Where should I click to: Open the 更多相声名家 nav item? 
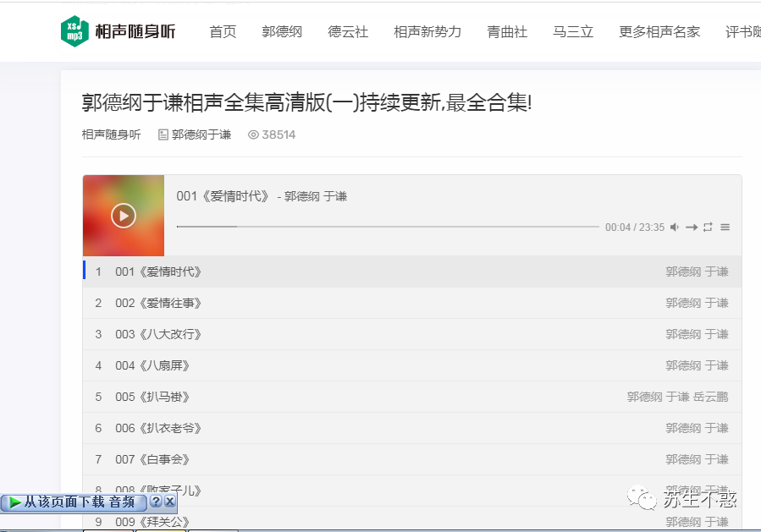pyautogui.click(x=659, y=31)
